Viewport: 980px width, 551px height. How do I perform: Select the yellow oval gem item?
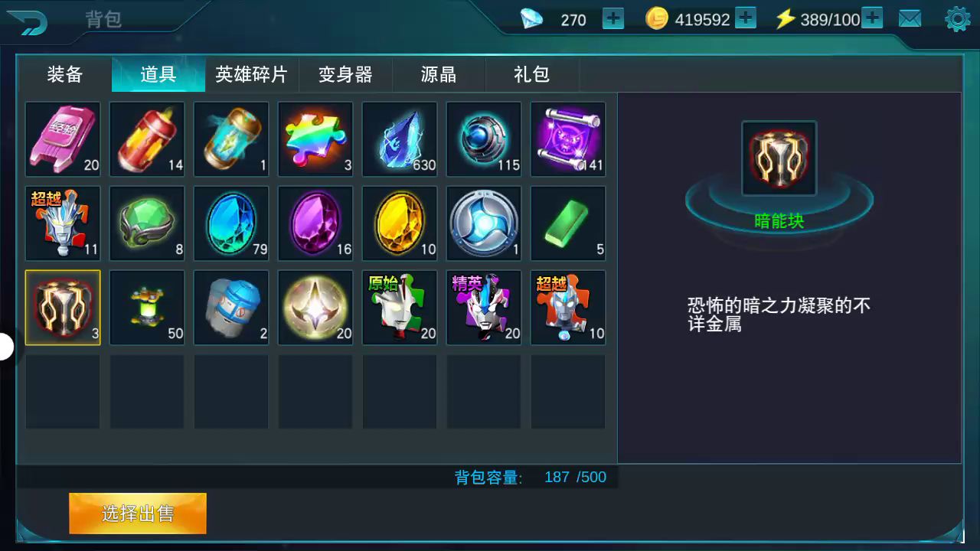click(400, 223)
